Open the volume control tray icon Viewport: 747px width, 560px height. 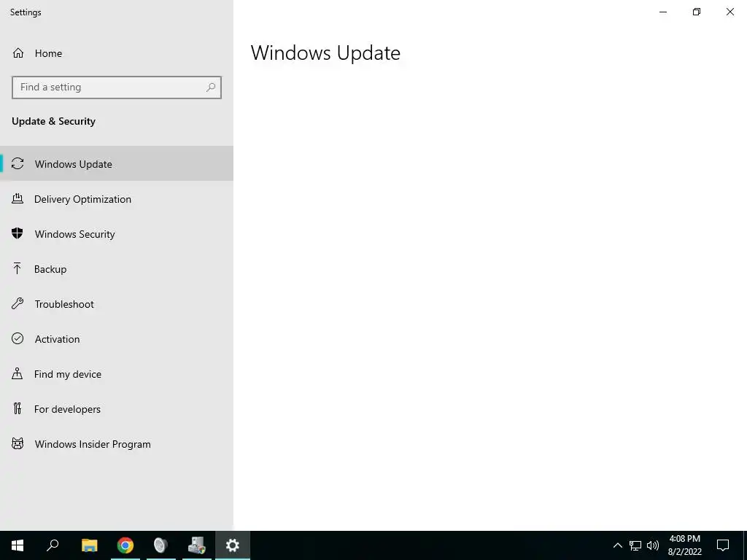[653, 545]
